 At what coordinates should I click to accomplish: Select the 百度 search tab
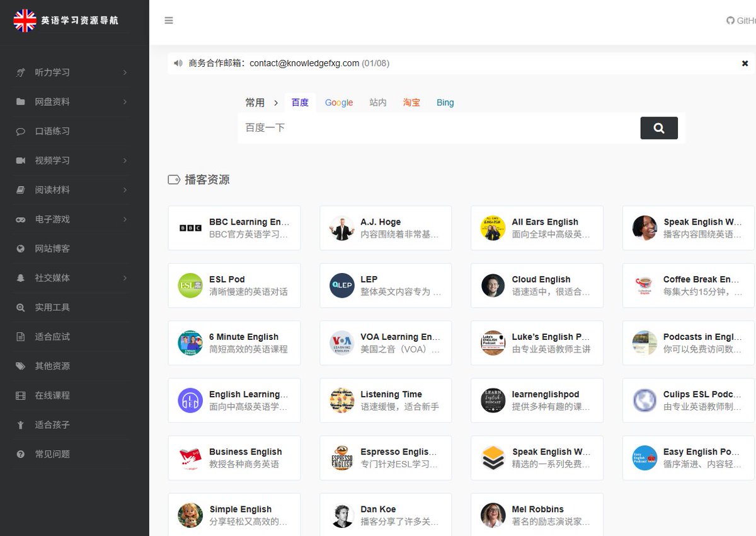pyautogui.click(x=300, y=102)
